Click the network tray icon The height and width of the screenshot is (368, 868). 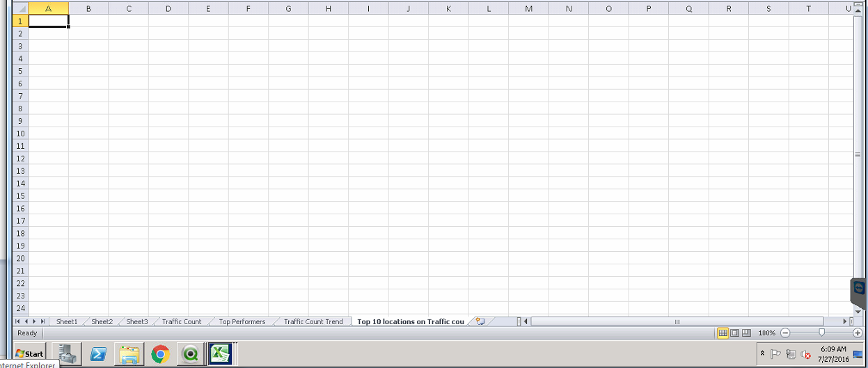point(791,354)
